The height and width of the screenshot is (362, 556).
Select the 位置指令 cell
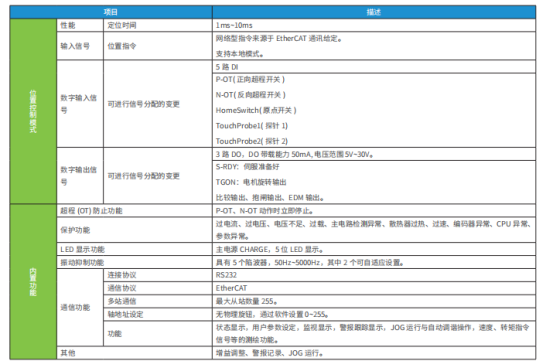click(x=158, y=46)
